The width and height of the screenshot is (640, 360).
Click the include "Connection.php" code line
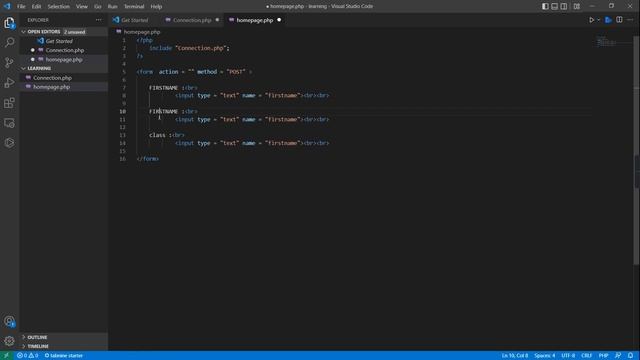[x=189, y=48]
